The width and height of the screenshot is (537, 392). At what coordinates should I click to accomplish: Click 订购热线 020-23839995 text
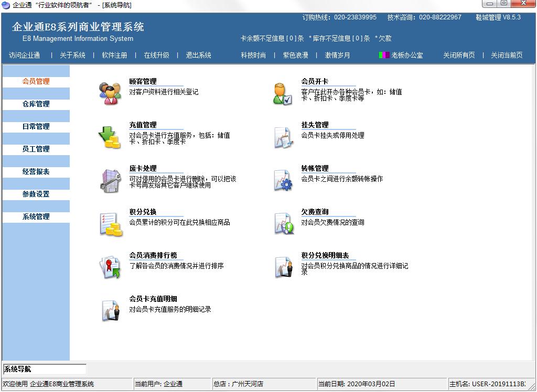(x=339, y=17)
